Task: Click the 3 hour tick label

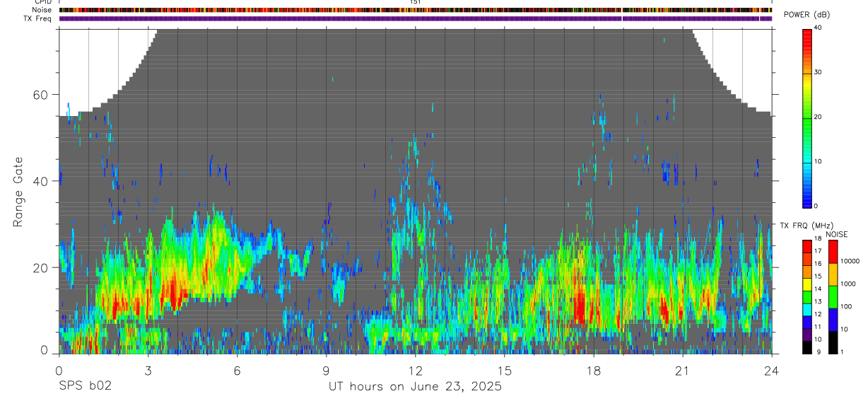Action: [148, 371]
